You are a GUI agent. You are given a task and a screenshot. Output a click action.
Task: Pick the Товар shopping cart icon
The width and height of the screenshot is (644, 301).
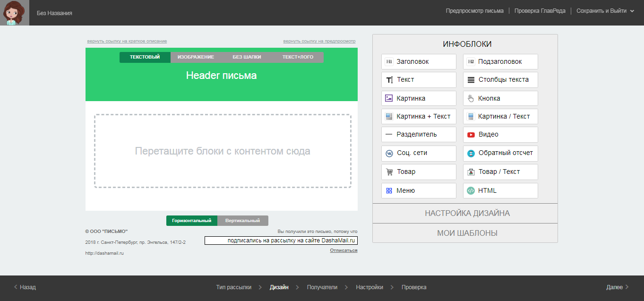(x=389, y=172)
